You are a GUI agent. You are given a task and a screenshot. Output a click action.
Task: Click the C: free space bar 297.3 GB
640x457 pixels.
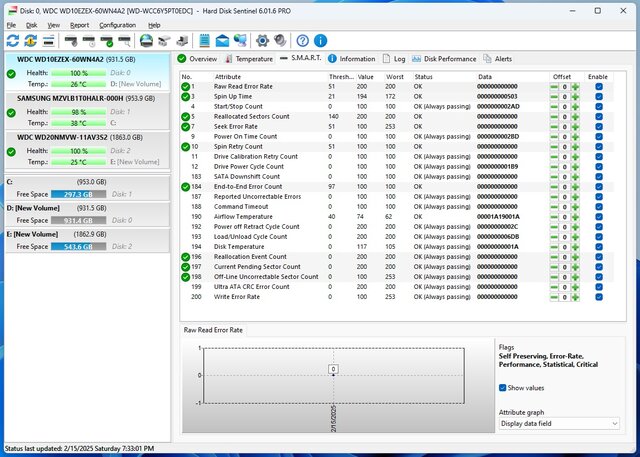coord(78,194)
